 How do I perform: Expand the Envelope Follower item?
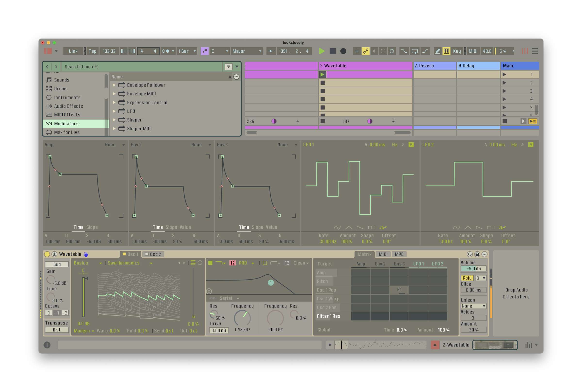(x=114, y=85)
